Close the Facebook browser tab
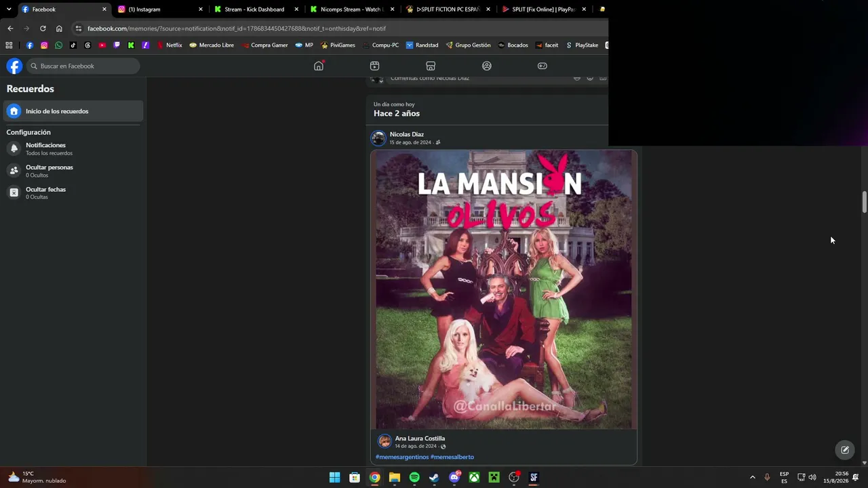This screenshot has width=868, height=488. (104, 9)
